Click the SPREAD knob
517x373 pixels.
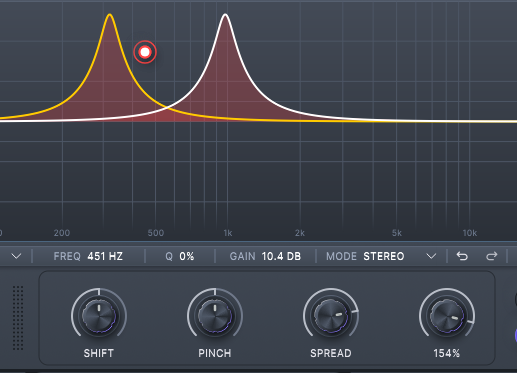pos(331,315)
